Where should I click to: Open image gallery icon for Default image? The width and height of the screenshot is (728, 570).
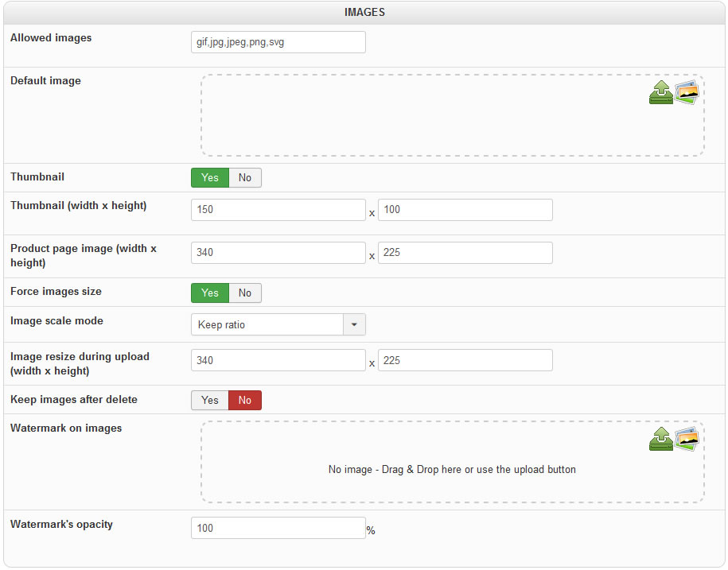687,91
